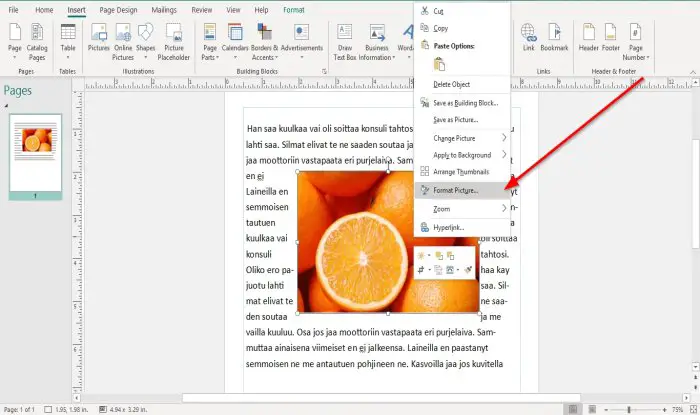The image size is (700, 415).
Task: Insert a Link from ribbon
Action: 529,37
